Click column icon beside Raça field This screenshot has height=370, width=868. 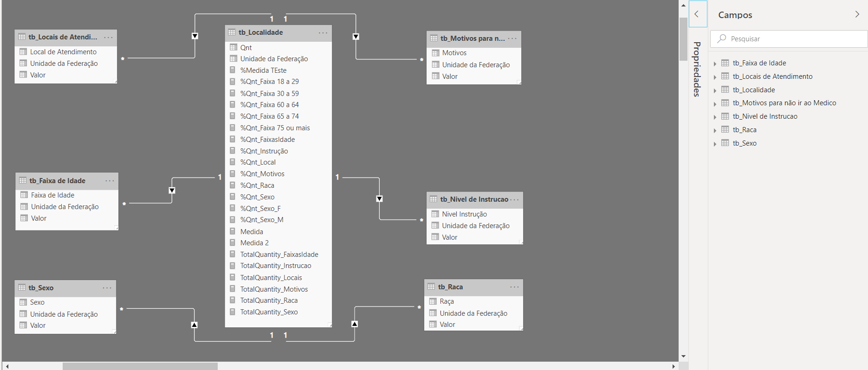click(x=433, y=301)
